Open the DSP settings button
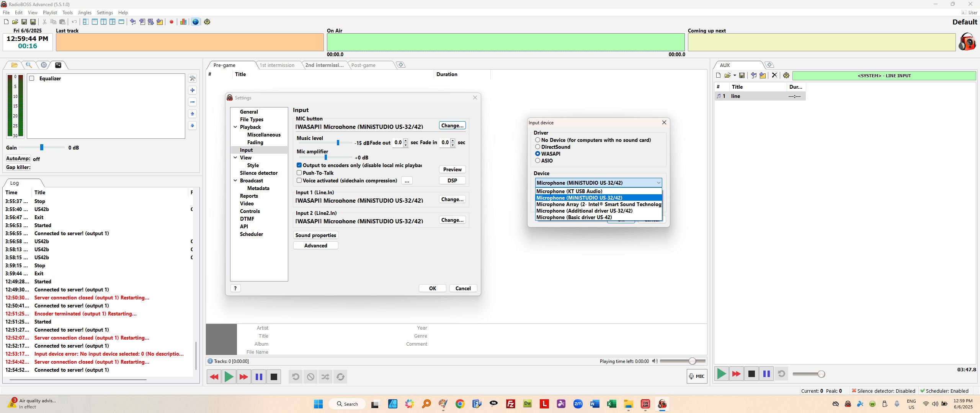 click(452, 180)
